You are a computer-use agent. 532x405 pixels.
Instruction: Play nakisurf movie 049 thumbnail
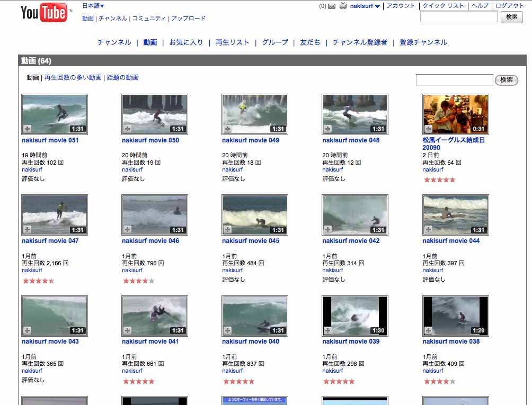pos(255,114)
